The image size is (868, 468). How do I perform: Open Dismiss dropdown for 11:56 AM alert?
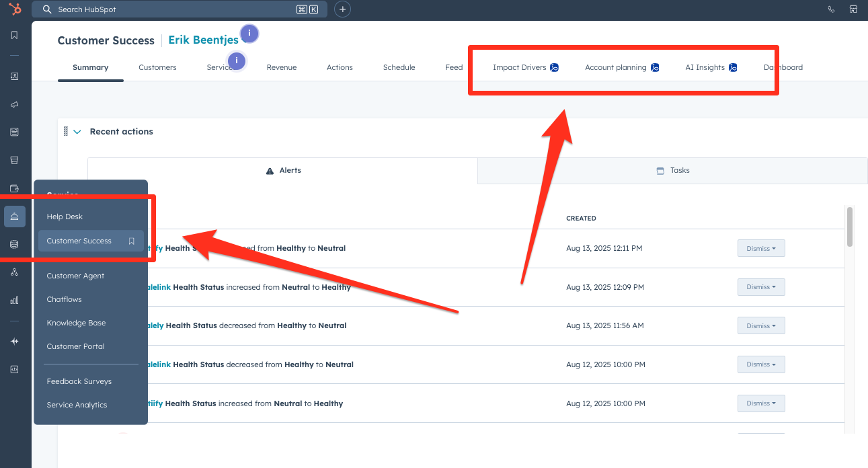[761, 325]
